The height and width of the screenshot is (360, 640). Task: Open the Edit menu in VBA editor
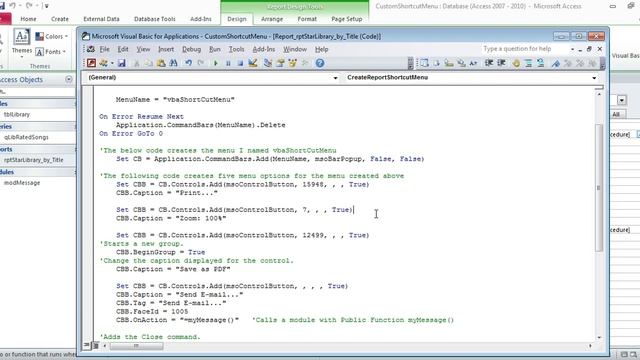click(123, 49)
